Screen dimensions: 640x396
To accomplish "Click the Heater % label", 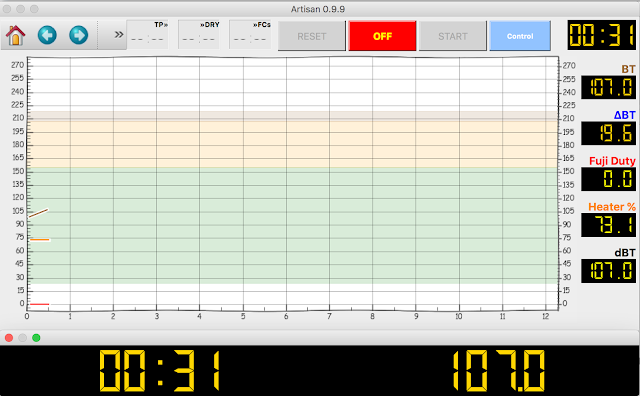I will 612,207.
